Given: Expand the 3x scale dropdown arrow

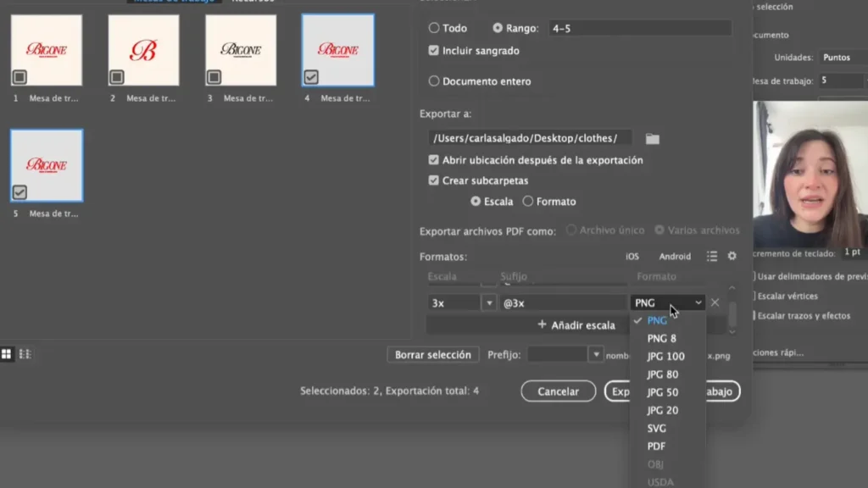Looking at the screenshot, I should tap(489, 302).
